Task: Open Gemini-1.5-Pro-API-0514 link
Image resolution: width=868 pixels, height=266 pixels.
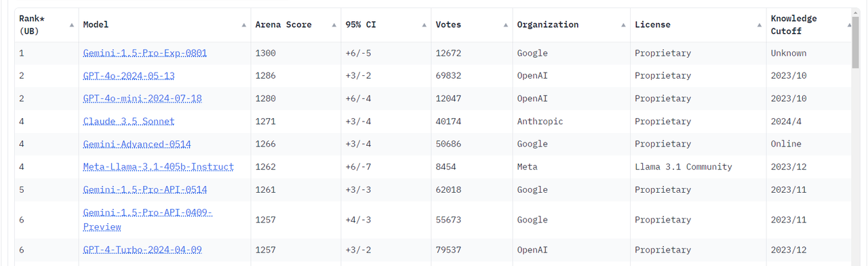Action: click(145, 189)
